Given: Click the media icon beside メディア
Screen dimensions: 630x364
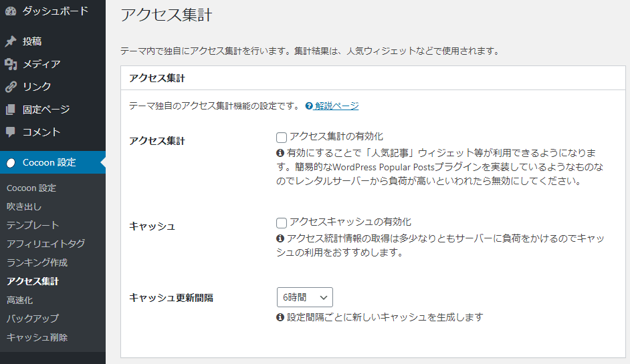Looking at the screenshot, I should click(x=11, y=64).
